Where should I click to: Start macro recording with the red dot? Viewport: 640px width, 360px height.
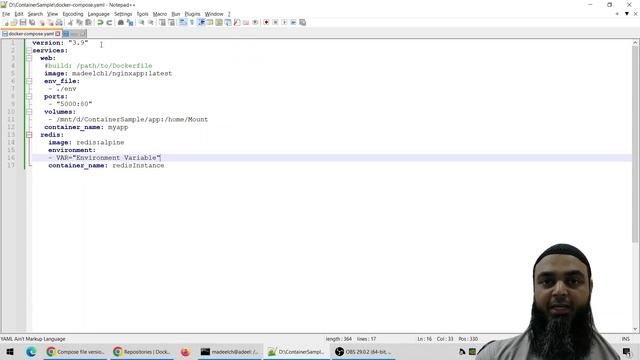267,22
